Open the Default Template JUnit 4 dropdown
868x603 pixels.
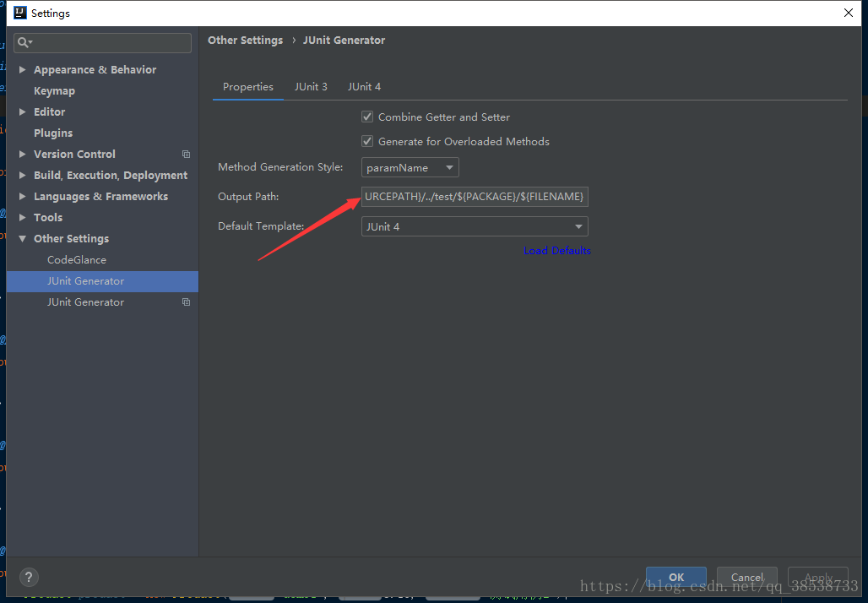tap(475, 226)
